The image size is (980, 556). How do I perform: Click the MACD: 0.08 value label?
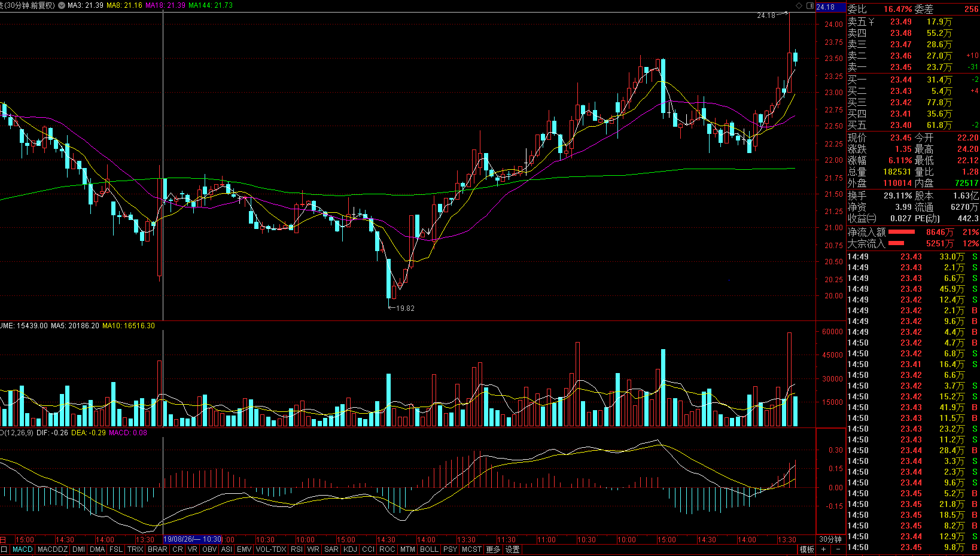click(128, 433)
